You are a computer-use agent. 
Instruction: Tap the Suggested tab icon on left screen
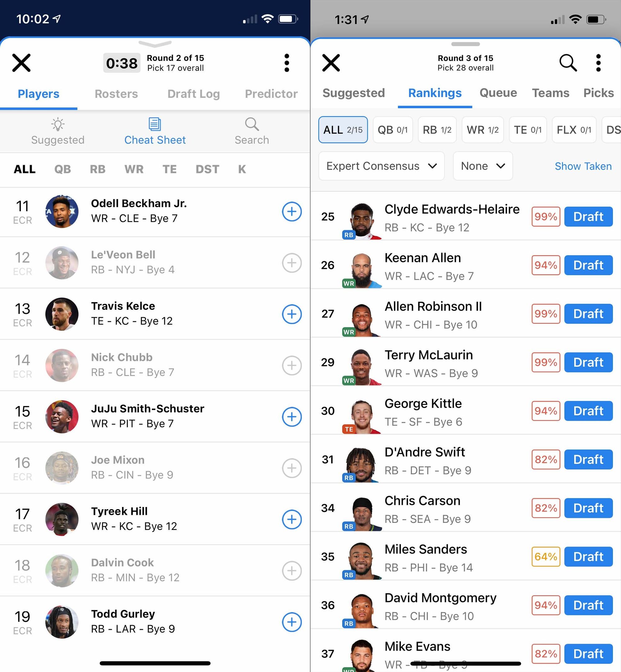[x=57, y=130]
